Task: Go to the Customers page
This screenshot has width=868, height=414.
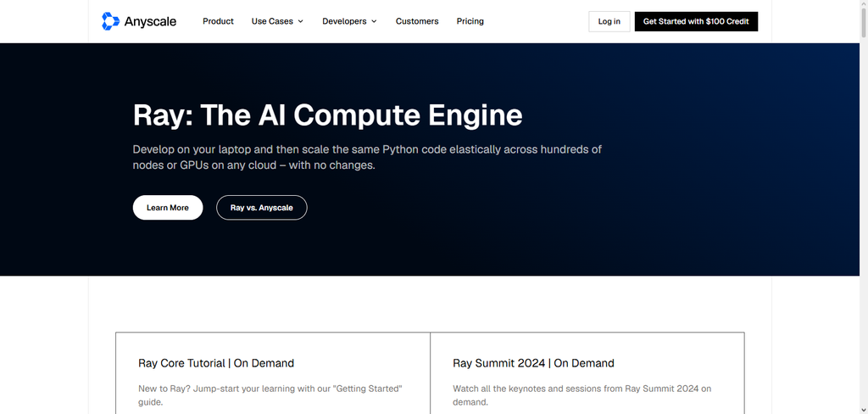Action: pos(417,21)
